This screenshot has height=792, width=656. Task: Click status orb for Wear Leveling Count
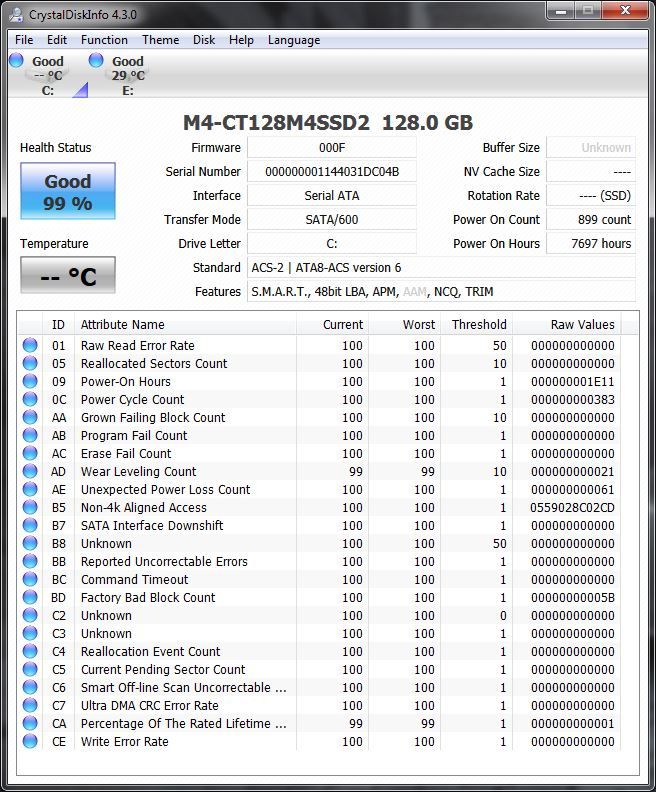30,472
